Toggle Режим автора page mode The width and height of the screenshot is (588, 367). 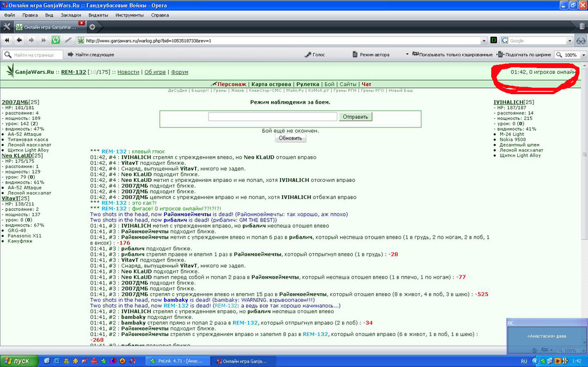pos(371,55)
